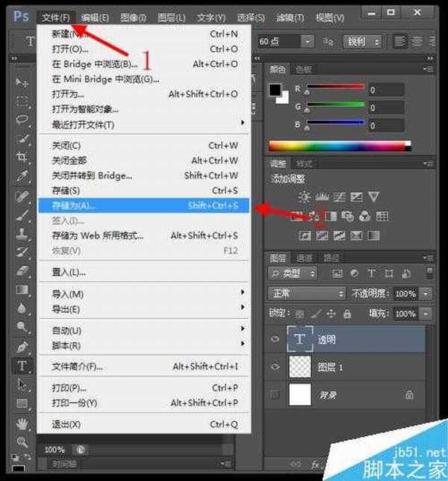Select the Quick Selection tool

point(22,139)
